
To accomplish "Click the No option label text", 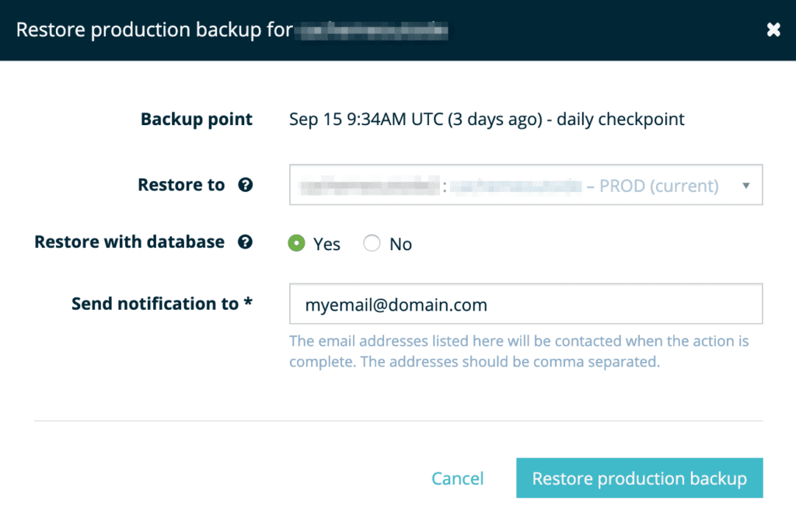I will [400, 244].
